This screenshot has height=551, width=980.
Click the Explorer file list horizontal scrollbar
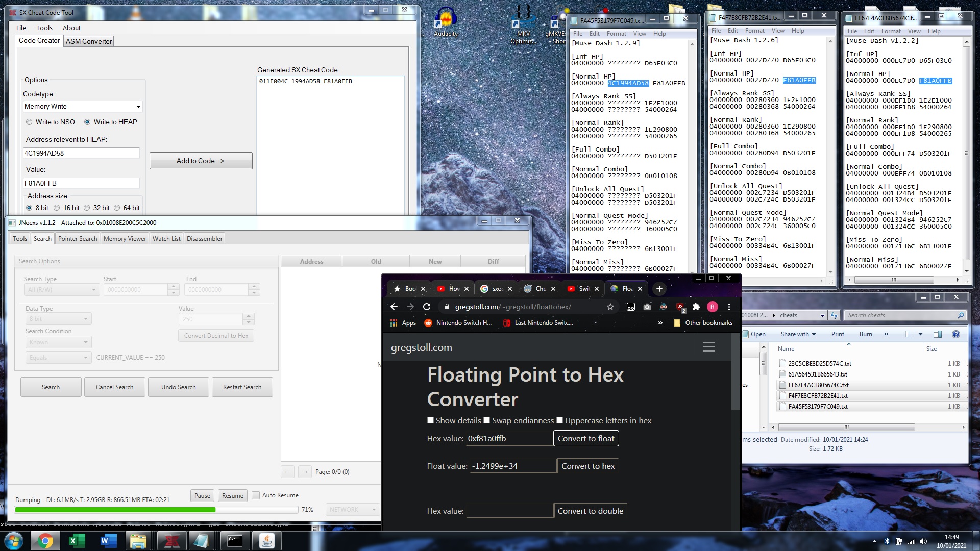click(x=846, y=428)
